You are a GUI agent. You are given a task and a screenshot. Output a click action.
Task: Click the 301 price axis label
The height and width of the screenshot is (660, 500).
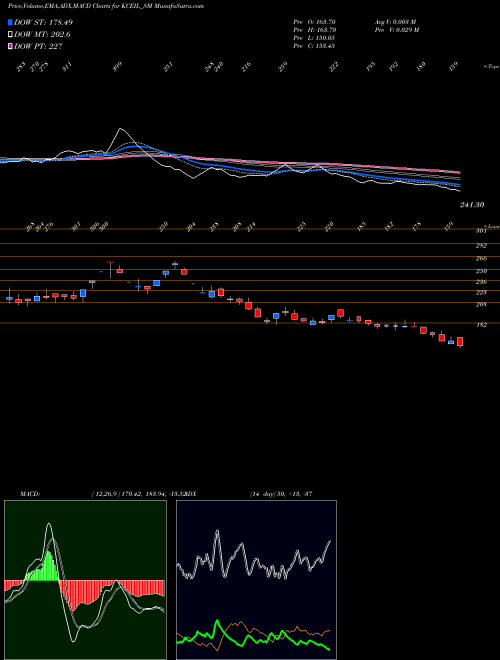click(481, 231)
